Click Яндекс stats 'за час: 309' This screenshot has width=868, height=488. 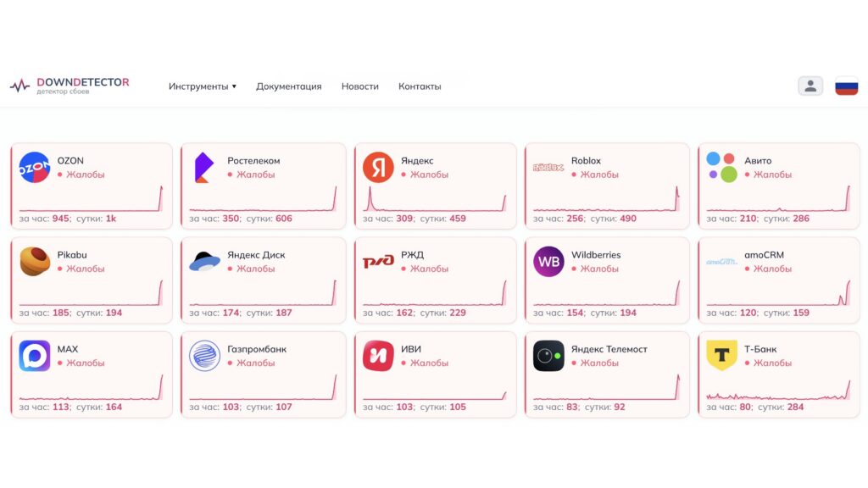[388, 219]
